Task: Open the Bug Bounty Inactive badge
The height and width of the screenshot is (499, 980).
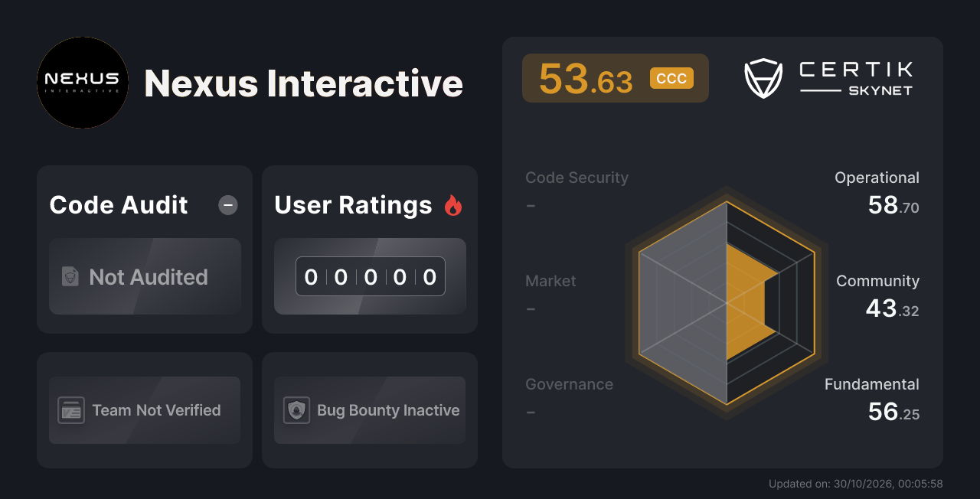Action: [x=370, y=410]
